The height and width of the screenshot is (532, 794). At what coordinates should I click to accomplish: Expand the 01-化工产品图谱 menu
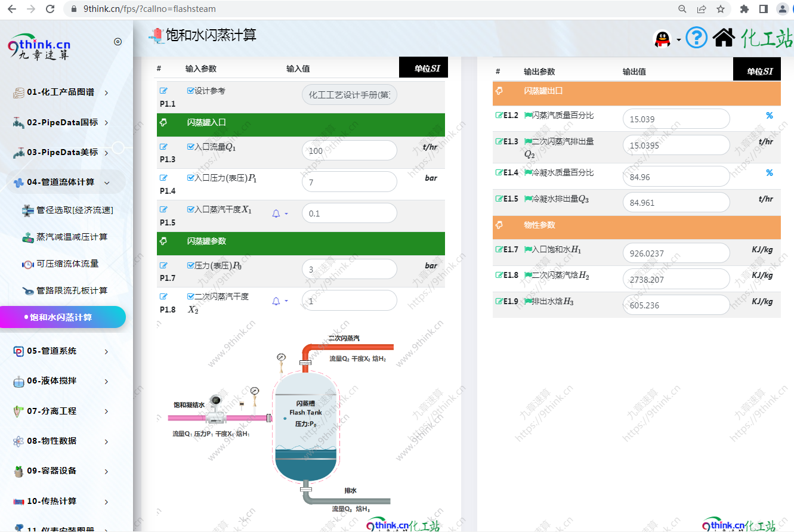[60, 92]
